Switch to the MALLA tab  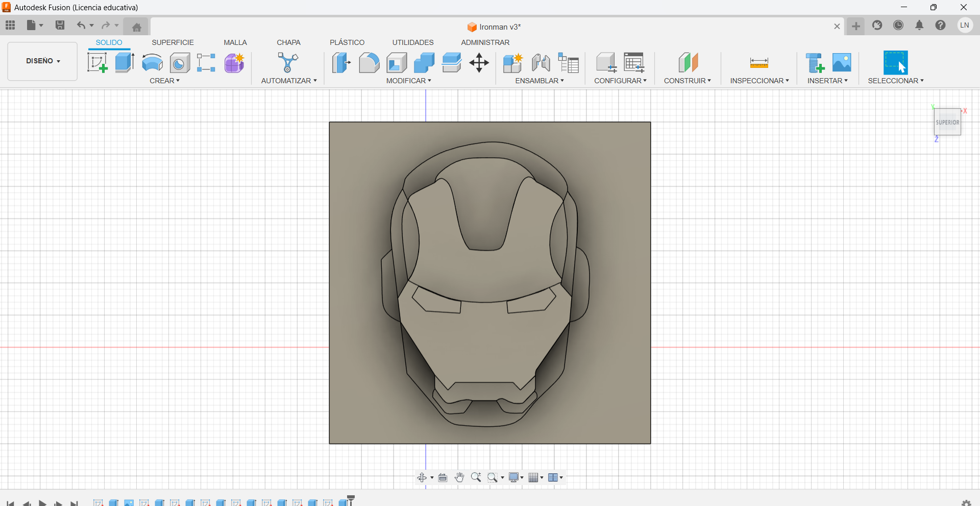pos(235,42)
